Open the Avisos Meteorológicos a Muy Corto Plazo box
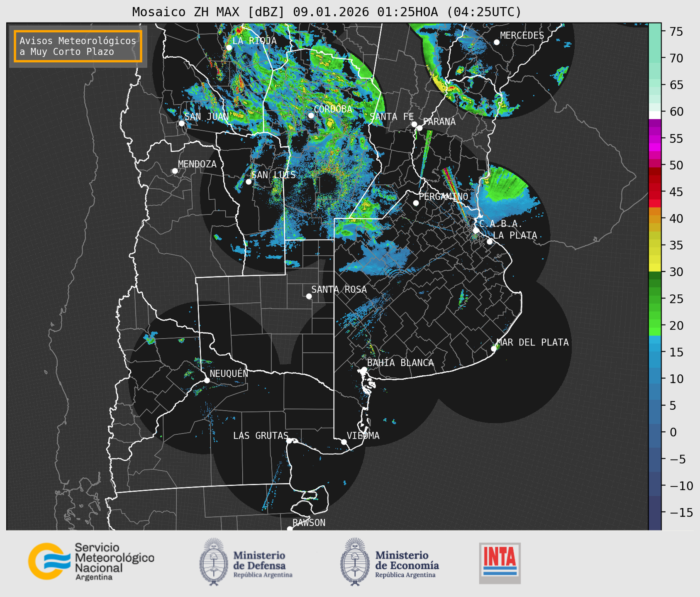Viewport: 700px width, 597px height. (x=78, y=46)
